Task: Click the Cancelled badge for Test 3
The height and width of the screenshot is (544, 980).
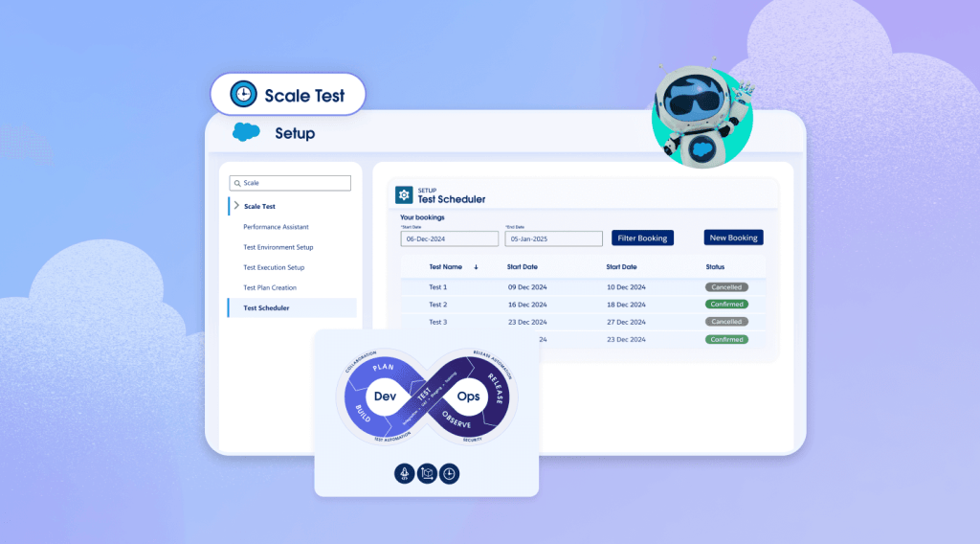Action: coord(727,322)
